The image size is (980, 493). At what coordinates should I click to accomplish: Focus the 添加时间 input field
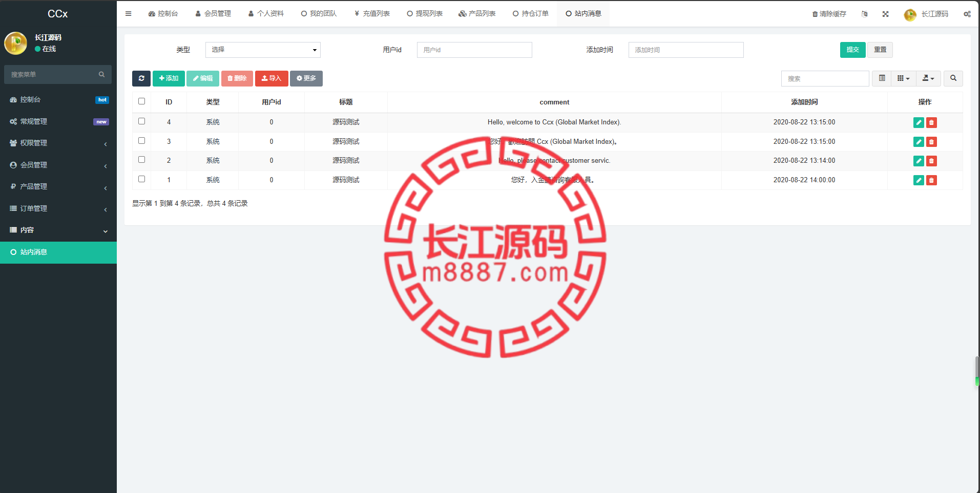[x=686, y=50]
